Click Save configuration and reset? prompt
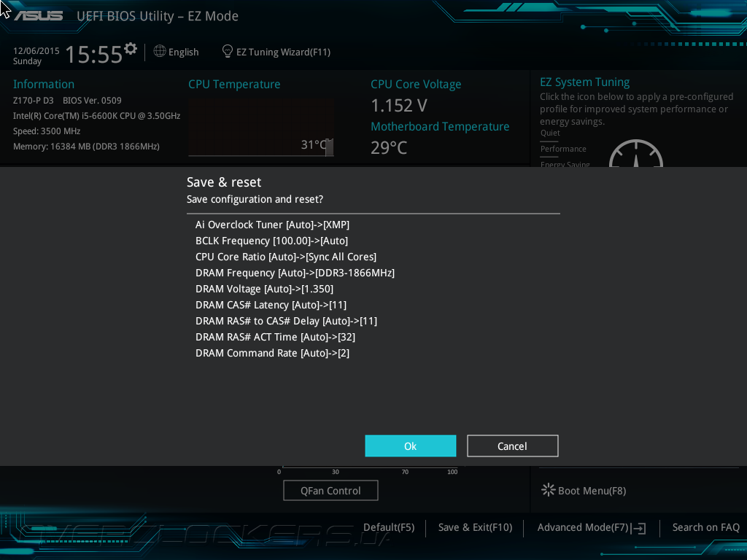Screen dimensions: 747x560 (x=255, y=199)
